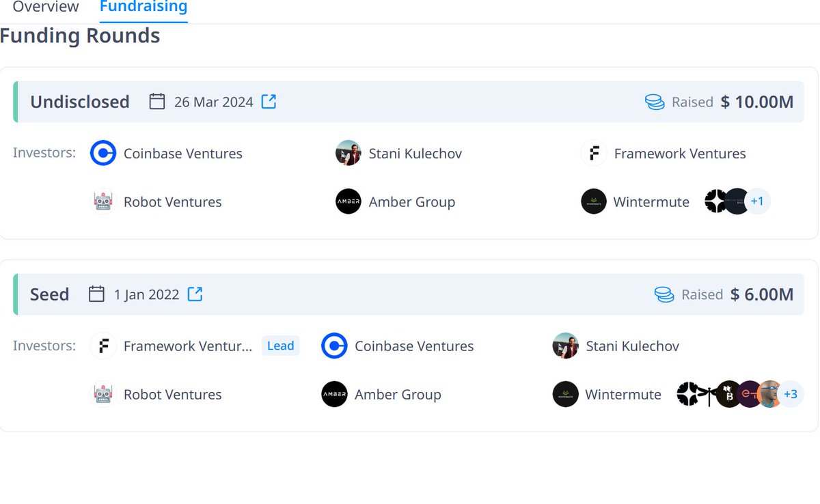820x504 pixels.
Task: Click Coinbase Ventures logo in Seed round
Action: 334,346
